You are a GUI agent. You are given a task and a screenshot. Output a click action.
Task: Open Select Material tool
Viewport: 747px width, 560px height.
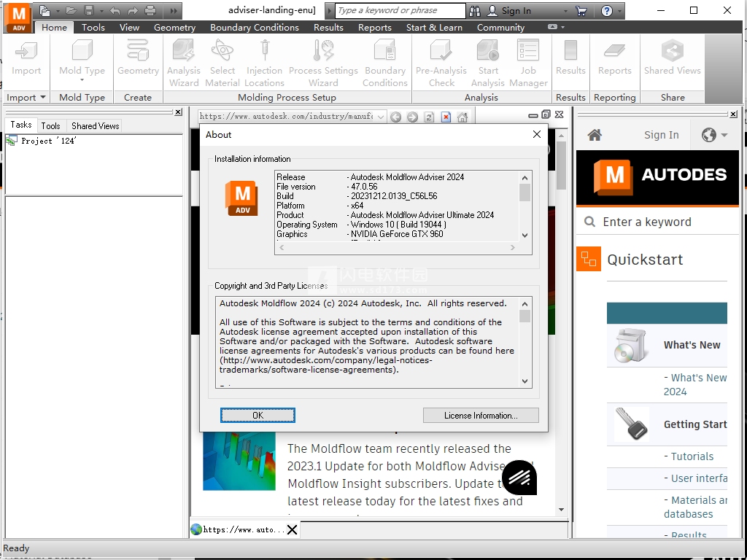pos(222,63)
